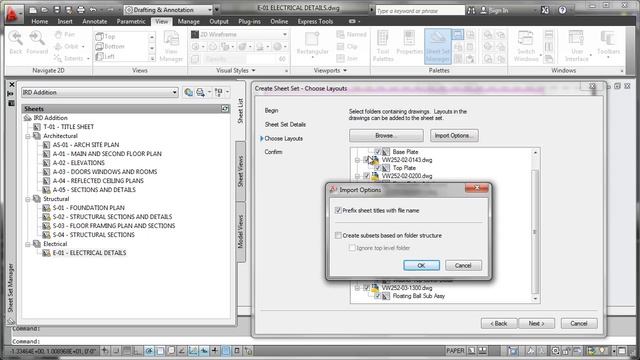Screen dimensions: 640x360
Task: Open the Insert ribbon tab
Action: tap(65, 22)
